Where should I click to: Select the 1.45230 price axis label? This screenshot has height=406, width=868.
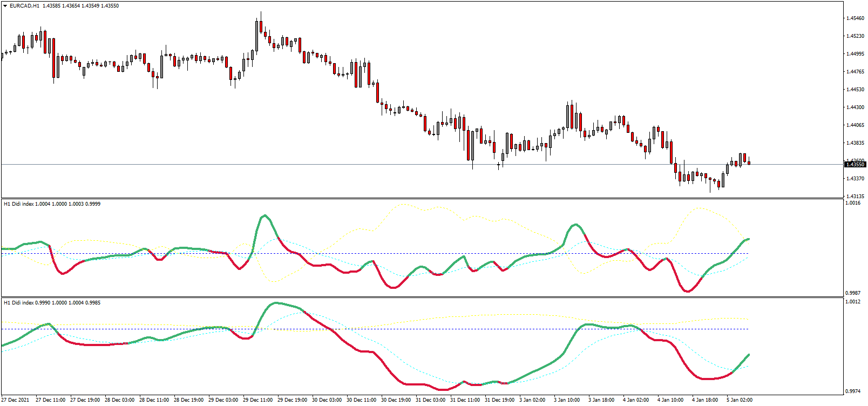[x=856, y=36]
